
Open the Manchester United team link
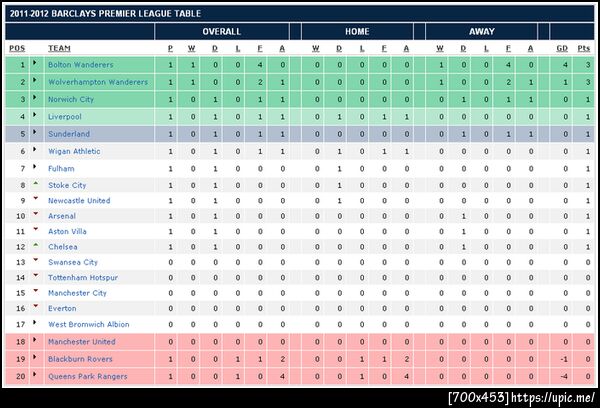click(x=82, y=342)
